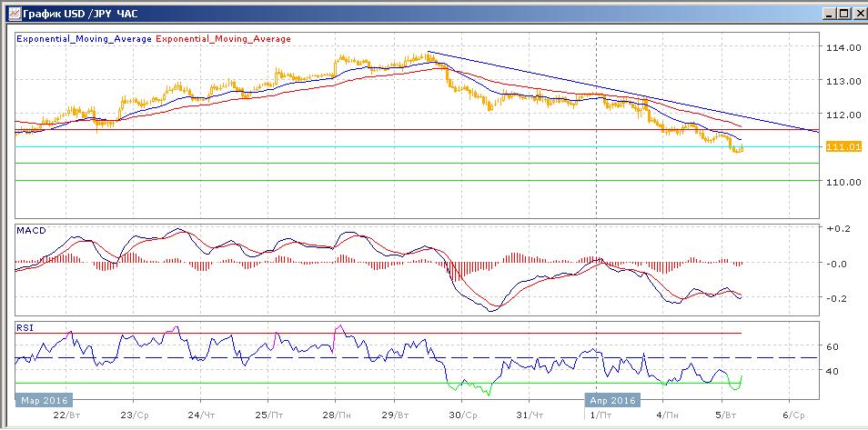Select the 22/Вт date on time axis
This screenshot has height=430, width=868.
click(x=69, y=414)
